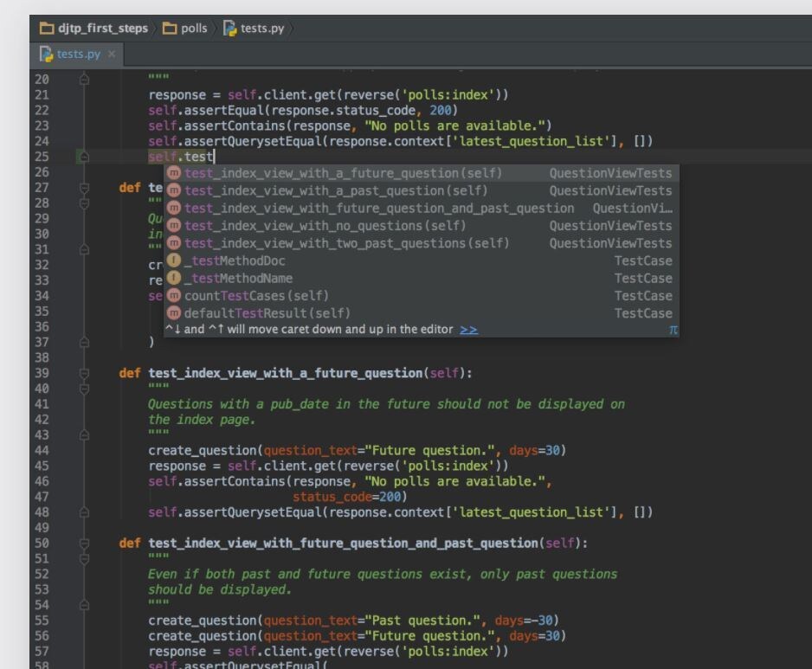Click the "Future question." string on line 44
Screen dimensions: 812x669
click(x=430, y=451)
